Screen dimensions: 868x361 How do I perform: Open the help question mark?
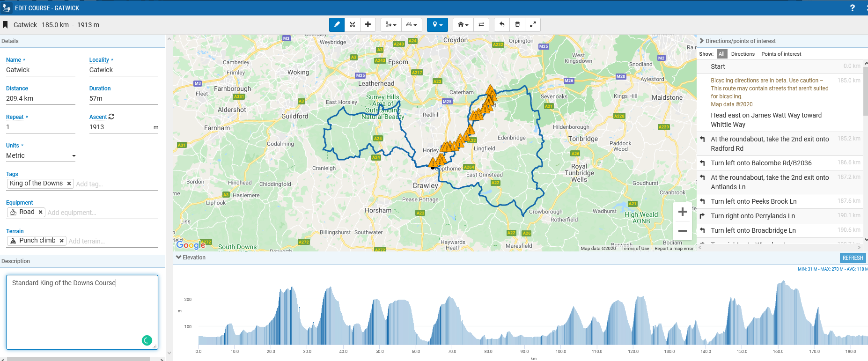853,8
